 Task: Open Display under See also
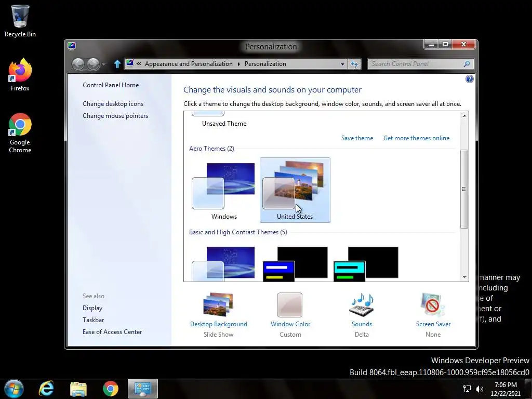92,308
